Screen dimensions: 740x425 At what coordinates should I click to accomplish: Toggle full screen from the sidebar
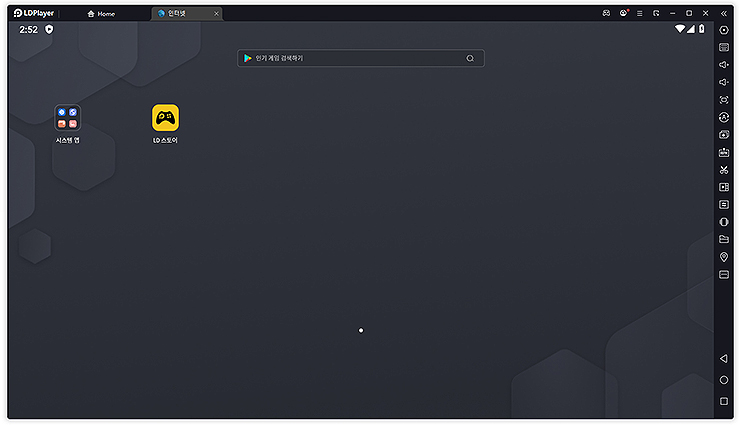pyautogui.click(x=723, y=100)
